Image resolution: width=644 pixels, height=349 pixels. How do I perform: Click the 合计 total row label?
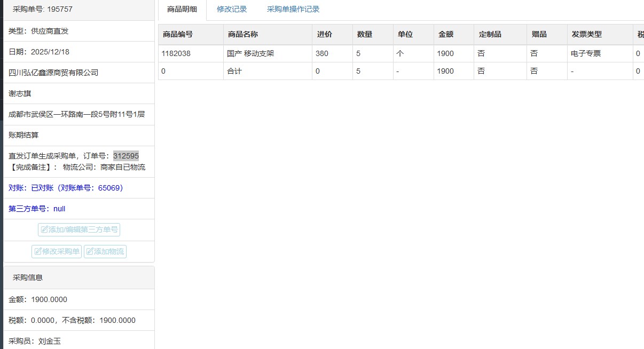click(234, 71)
